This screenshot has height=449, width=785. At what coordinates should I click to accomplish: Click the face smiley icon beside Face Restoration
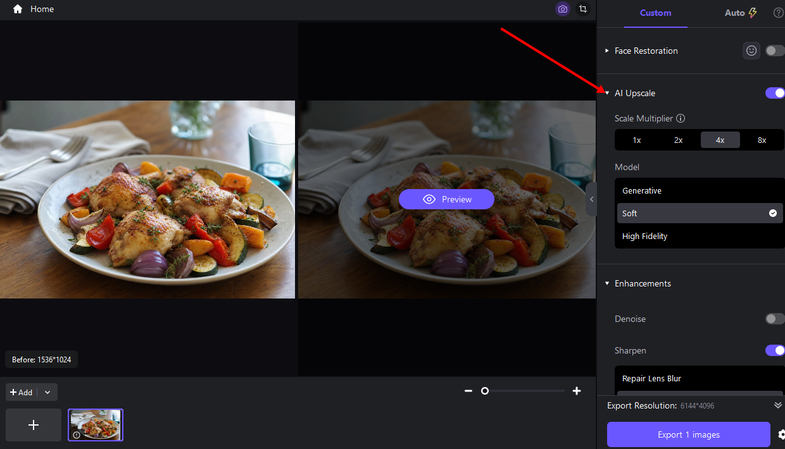click(x=751, y=51)
